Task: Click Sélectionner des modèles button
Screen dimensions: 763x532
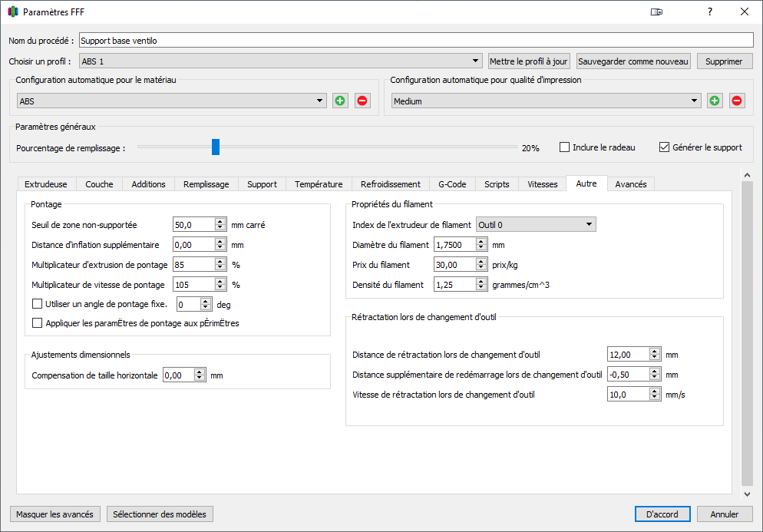Action: [x=160, y=514]
